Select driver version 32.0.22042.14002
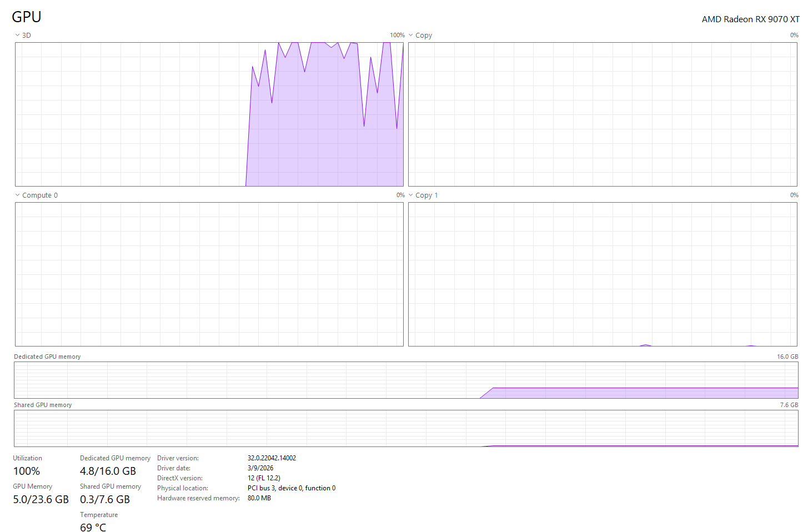 (x=272, y=458)
